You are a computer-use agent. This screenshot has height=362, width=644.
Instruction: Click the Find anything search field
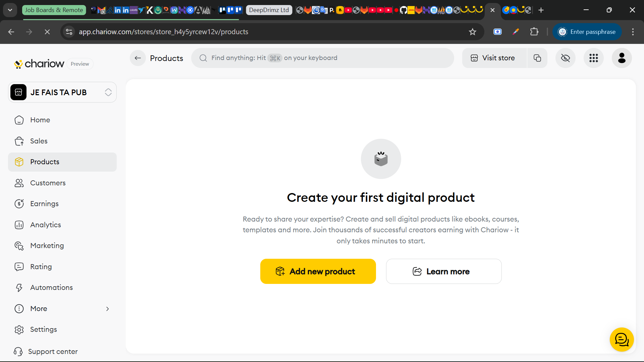[x=322, y=58]
